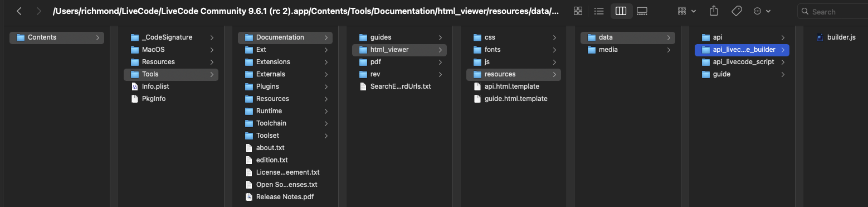Select the api.html.template file icon

(477, 86)
